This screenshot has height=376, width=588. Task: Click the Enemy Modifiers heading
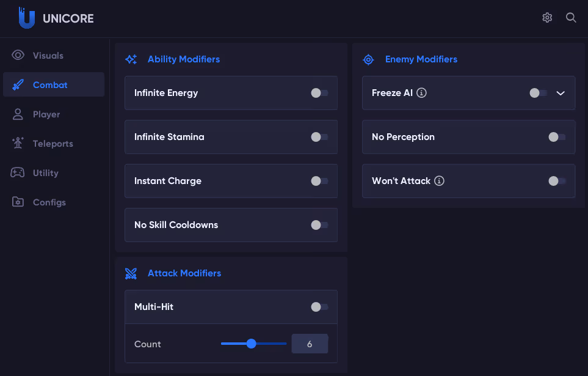coord(421,59)
